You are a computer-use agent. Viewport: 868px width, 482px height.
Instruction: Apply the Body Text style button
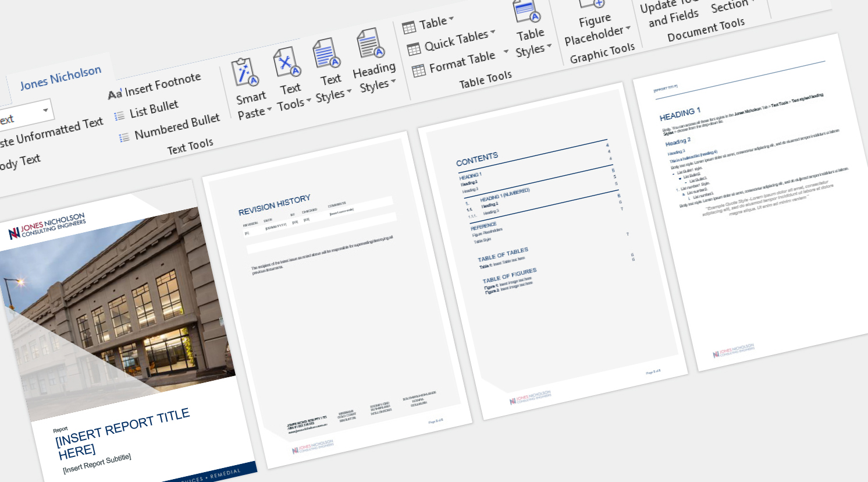pos(20,163)
